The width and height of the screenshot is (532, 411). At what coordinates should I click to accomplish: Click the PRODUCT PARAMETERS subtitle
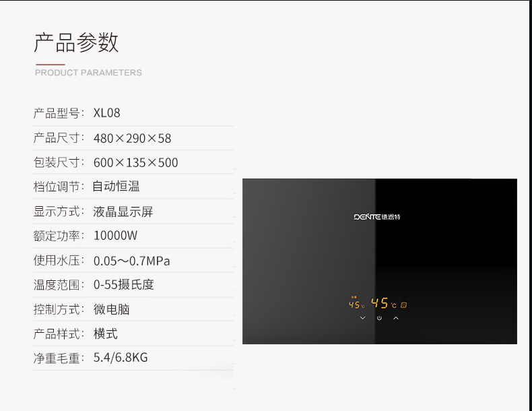[x=88, y=73]
